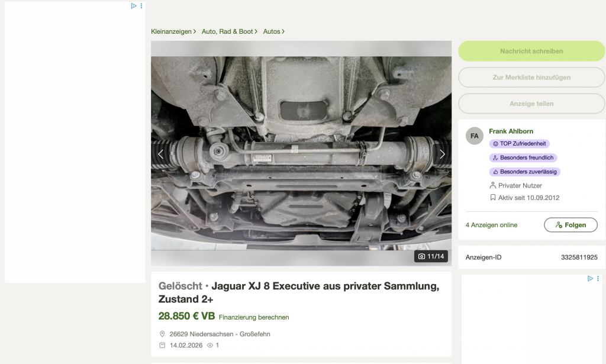Open the FA seller avatar

[x=474, y=136]
